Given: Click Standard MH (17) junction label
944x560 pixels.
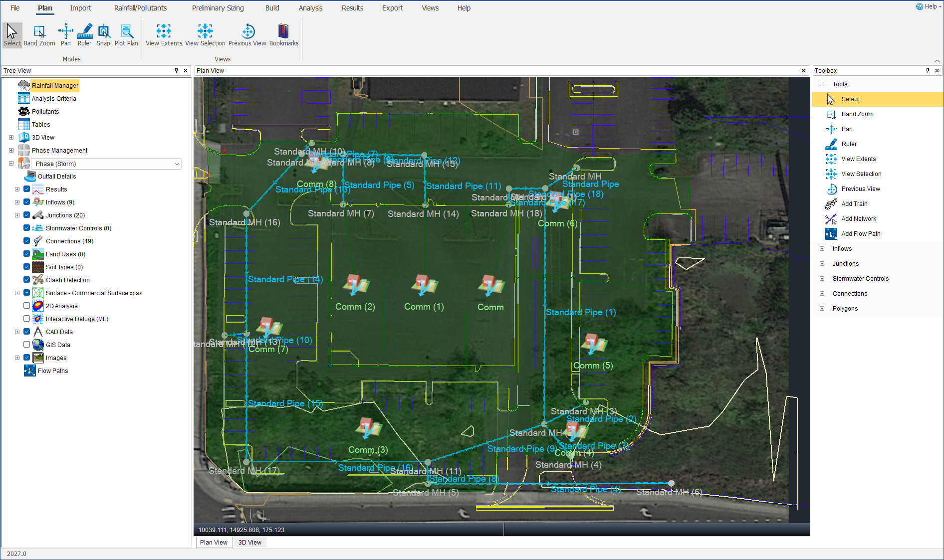Looking at the screenshot, I should pos(244,471).
